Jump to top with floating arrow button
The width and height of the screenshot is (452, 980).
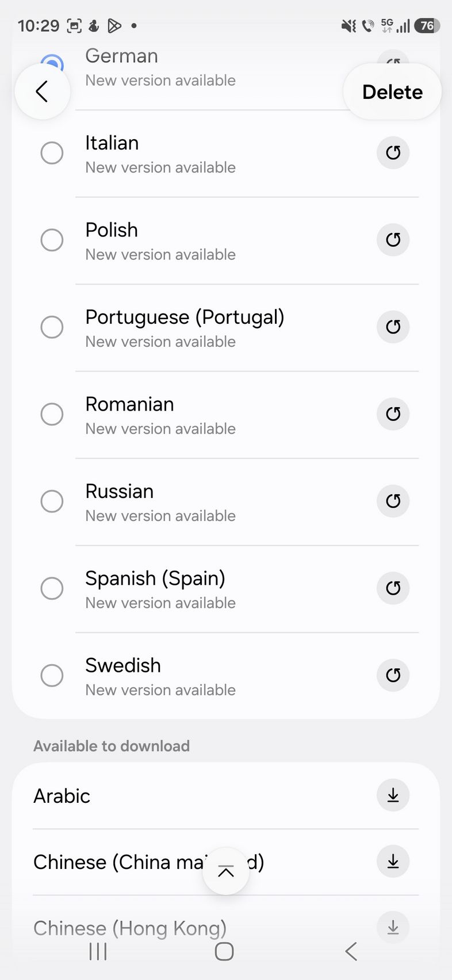tap(226, 871)
